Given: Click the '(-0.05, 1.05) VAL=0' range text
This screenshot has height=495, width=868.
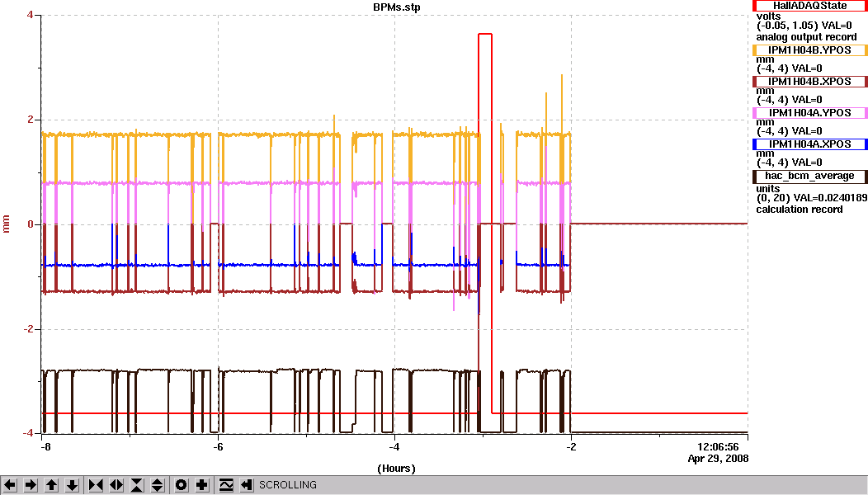Looking at the screenshot, I should click(x=804, y=26).
